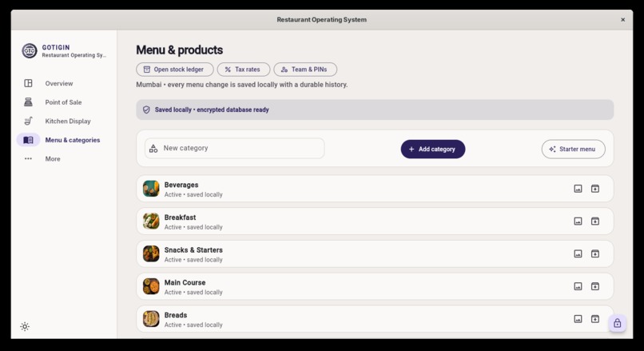Select the Beverages category name
This screenshot has height=351, width=644.
(x=181, y=185)
